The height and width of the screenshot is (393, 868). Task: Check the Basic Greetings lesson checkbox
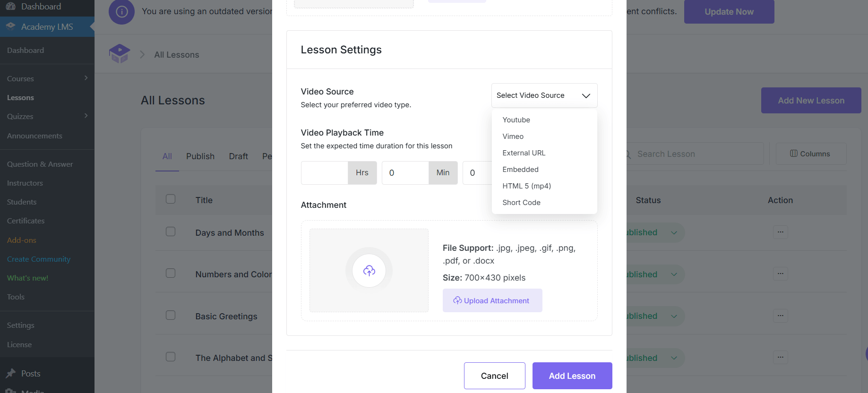[171, 315]
